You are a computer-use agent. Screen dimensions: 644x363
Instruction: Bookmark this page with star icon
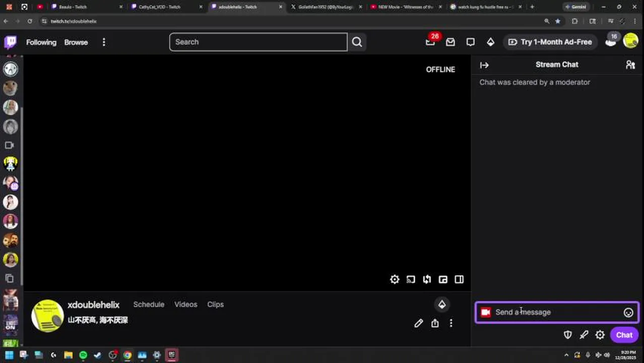tap(558, 21)
